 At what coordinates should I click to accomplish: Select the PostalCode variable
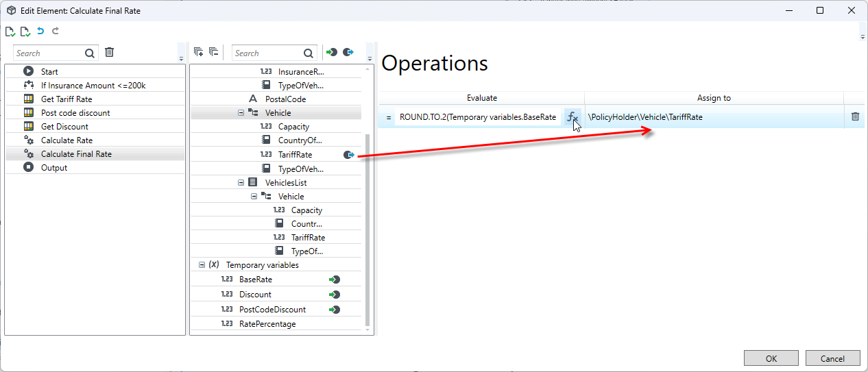(x=276, y=99)
